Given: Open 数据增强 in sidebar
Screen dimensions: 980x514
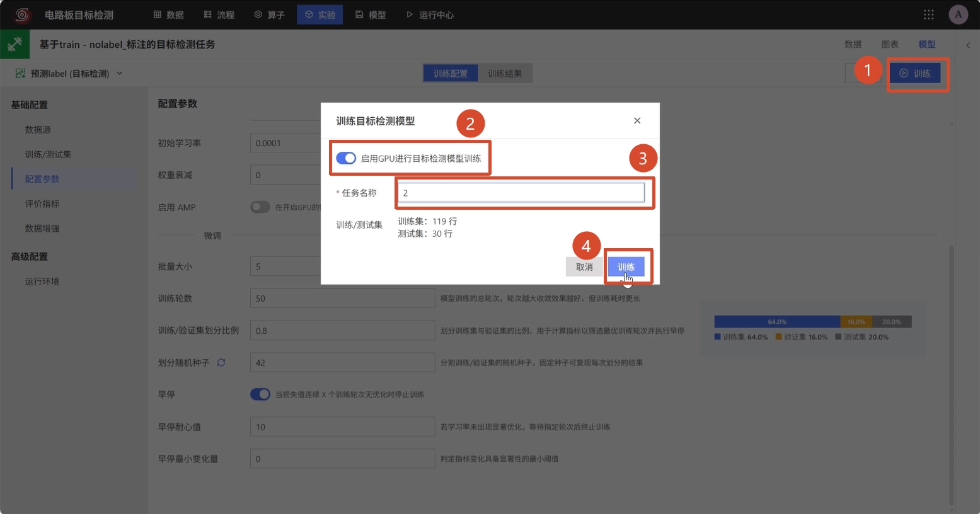Looking at the screenshot, I should [x=42, y=228].
